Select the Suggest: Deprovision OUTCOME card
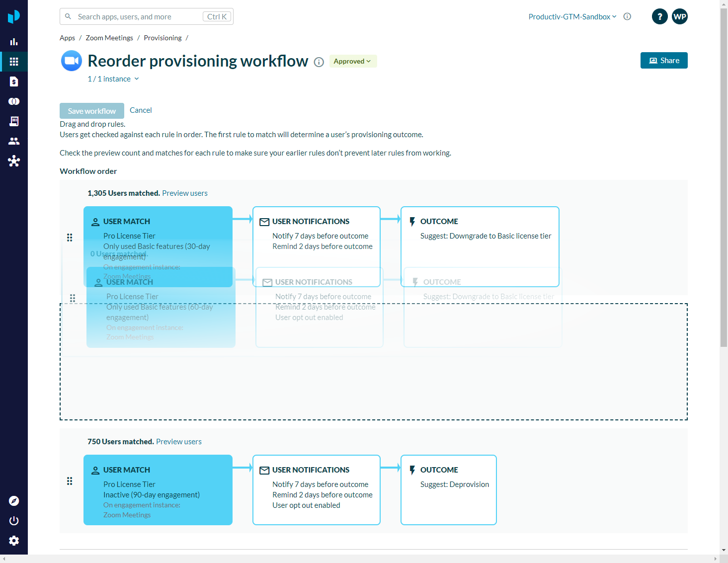 pos(449,490)
